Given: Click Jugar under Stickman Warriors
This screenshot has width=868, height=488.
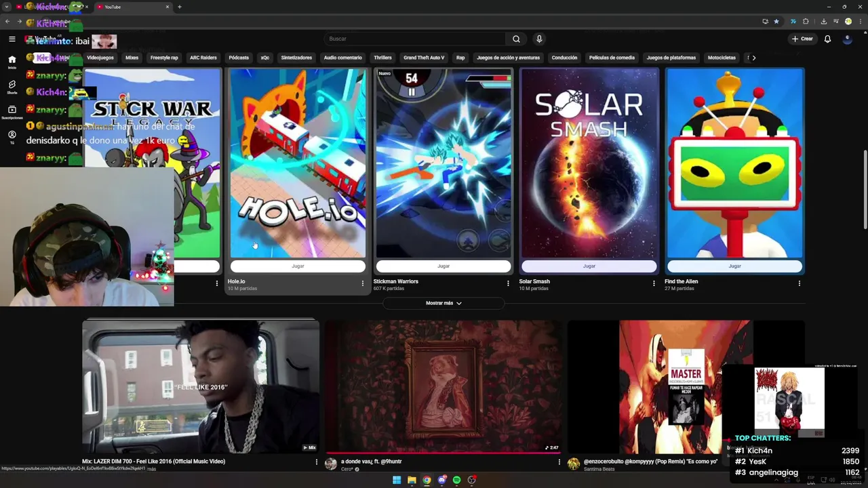Looking at the screenshot, I should [443, 266].
